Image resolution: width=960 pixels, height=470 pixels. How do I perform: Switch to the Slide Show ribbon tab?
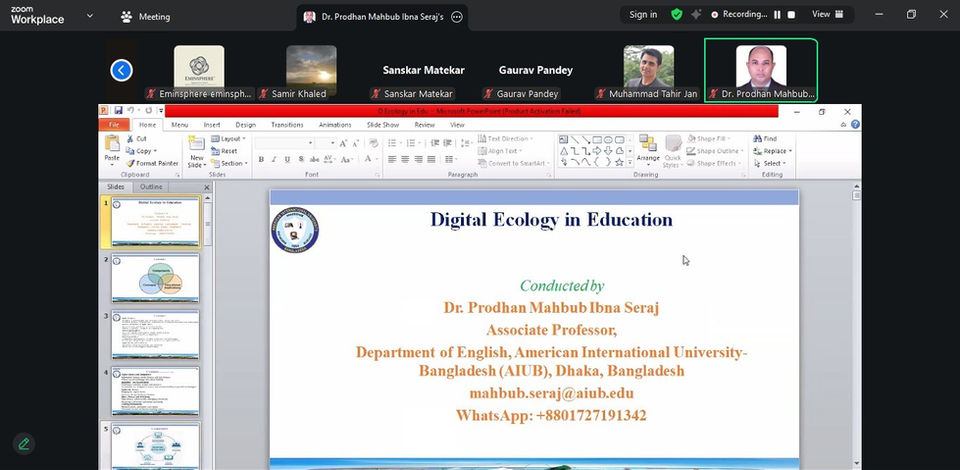(383, 125)
